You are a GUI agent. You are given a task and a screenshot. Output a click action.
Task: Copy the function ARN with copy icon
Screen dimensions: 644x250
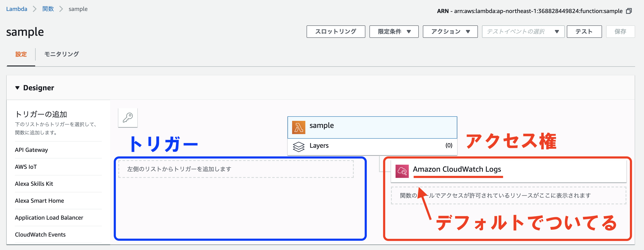pos(629,11)
